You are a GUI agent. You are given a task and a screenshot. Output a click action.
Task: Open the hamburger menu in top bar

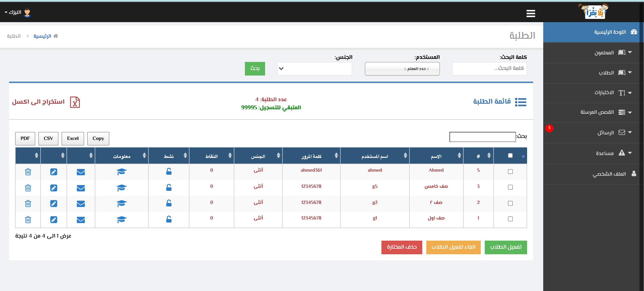531,13
